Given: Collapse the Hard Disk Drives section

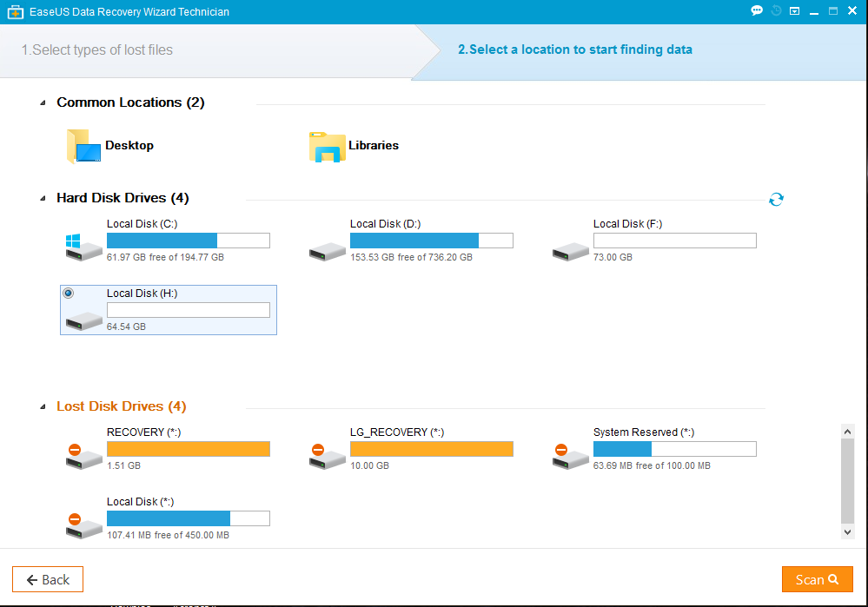Looking at the screenshot, I should click(x=43, y=198).
